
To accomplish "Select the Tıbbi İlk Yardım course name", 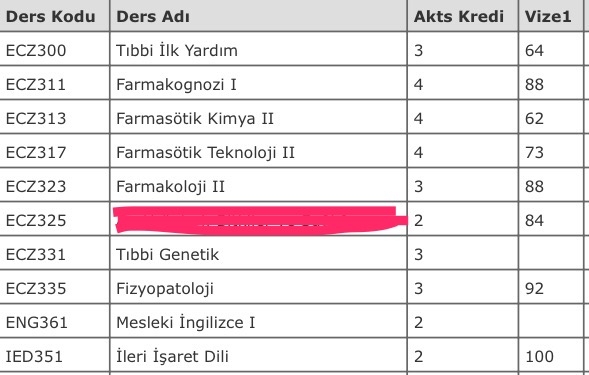I will (177, 50).
